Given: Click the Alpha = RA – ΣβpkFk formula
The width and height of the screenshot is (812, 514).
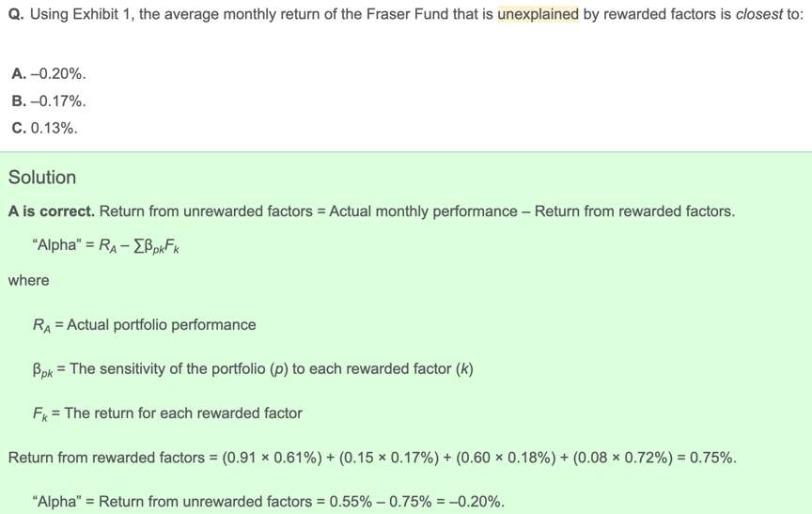Looking at the screenshot, I should click(x=104, y=247).
